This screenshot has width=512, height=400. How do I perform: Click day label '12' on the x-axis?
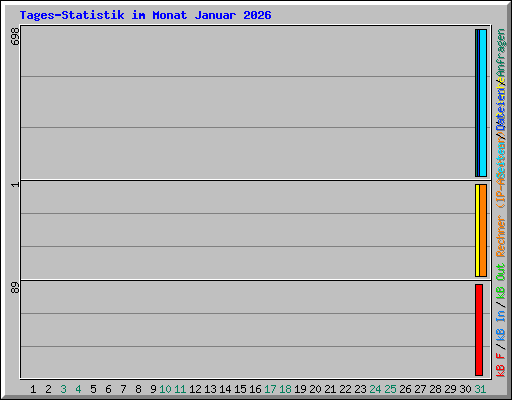[195, 389]
